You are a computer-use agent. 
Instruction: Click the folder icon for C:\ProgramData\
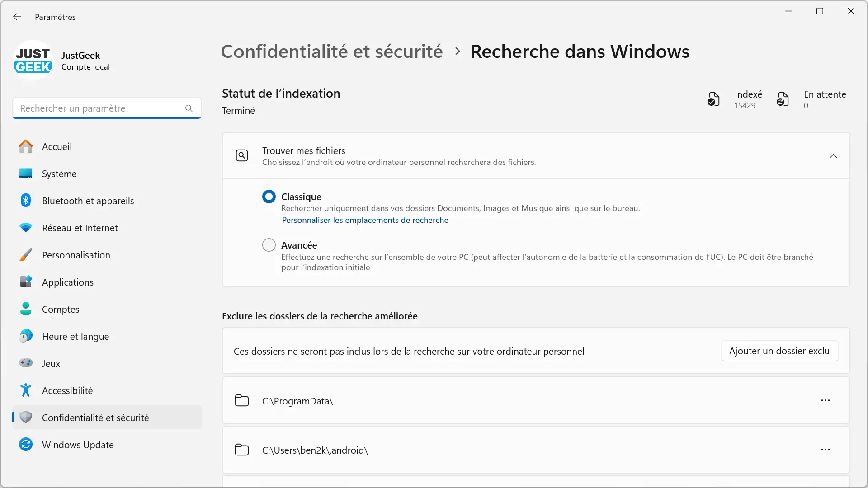tap(242, 401)
